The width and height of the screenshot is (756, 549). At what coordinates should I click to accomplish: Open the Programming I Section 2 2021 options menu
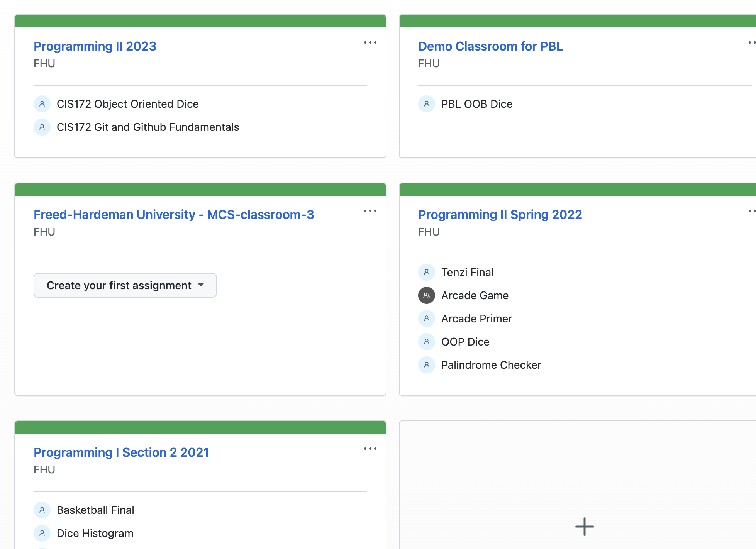click(x=370, y=448)
